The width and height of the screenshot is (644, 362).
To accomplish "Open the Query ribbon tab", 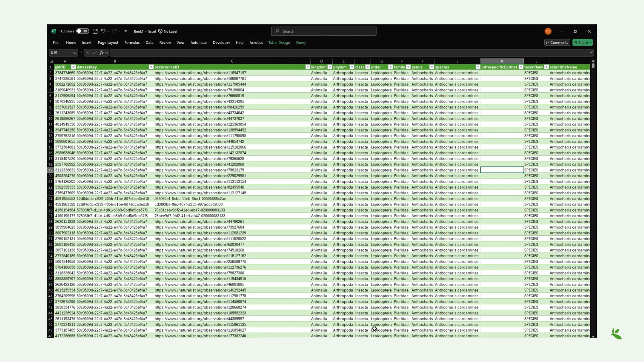I will coord(300,43).
